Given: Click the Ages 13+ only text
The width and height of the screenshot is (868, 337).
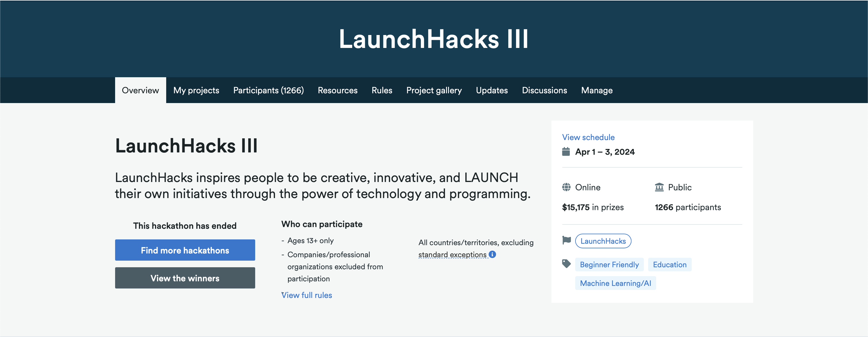Looking at the screenshot, I should pos(310,241).
